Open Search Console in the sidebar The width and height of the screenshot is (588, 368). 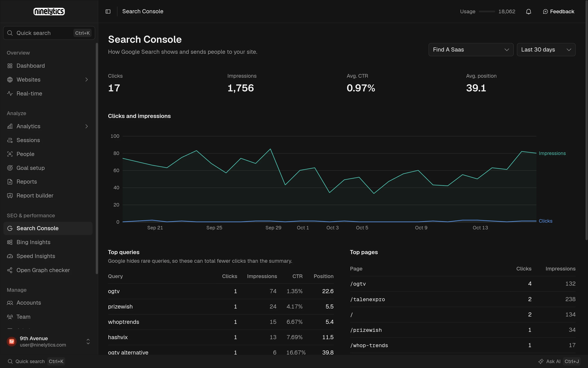(48, 228)
